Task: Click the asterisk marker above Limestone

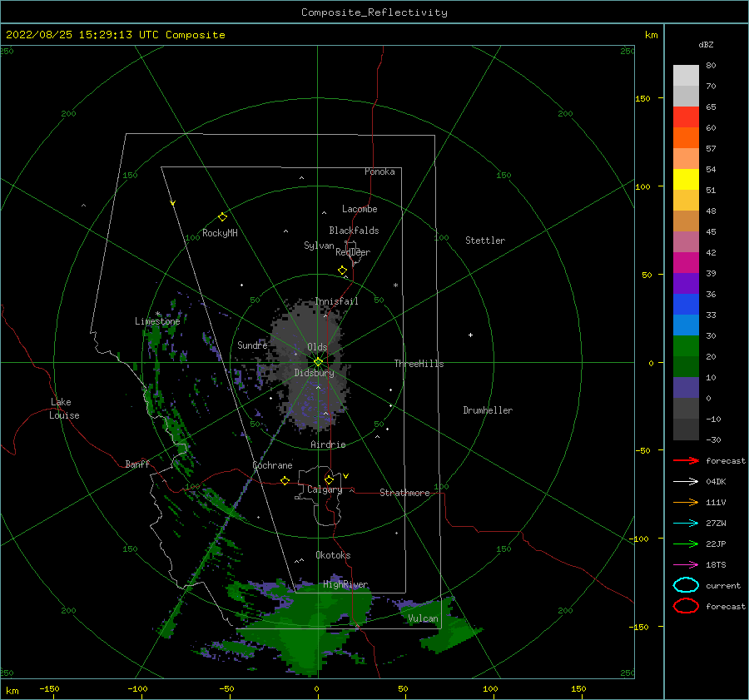Action: click(x=157, y=314)
